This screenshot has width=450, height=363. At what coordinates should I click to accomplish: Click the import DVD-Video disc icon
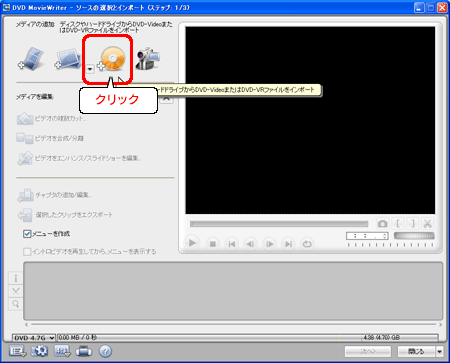pos(112,59)
